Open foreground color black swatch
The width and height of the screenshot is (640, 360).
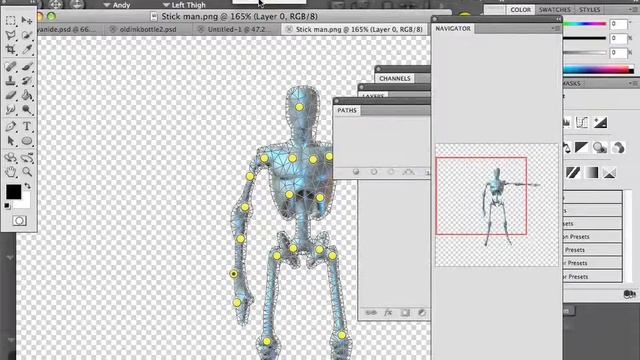point(13,191)
